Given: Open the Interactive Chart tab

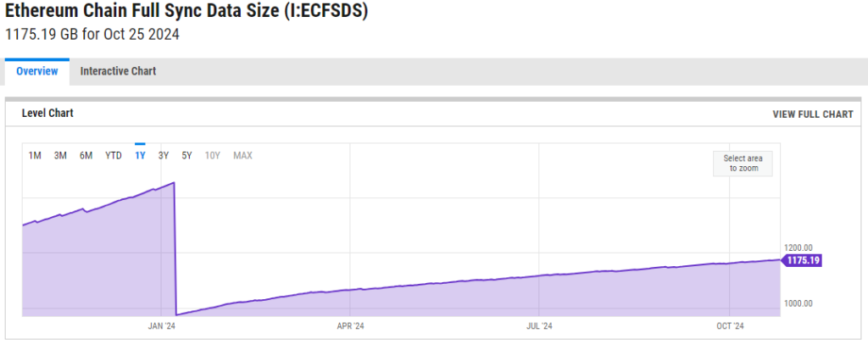Looking at the screenshot, I should click(x=118, y=71).
